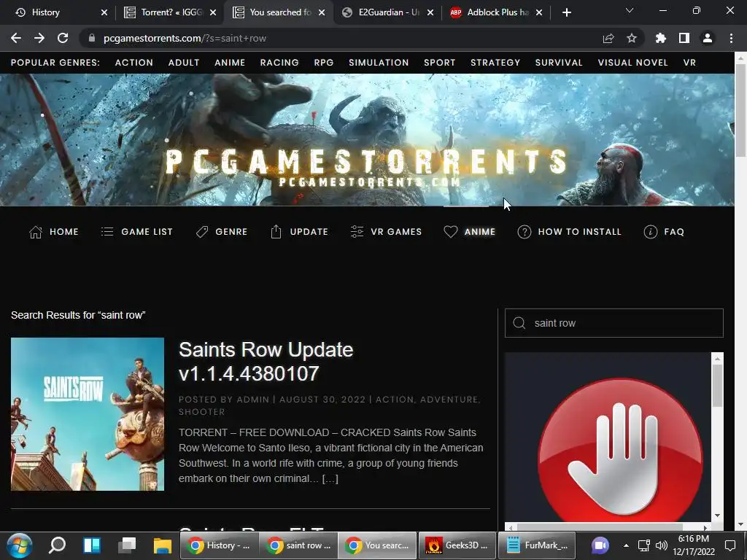The image size is (747, 560).
Task: Click the address bar URL
Action: 185,38
